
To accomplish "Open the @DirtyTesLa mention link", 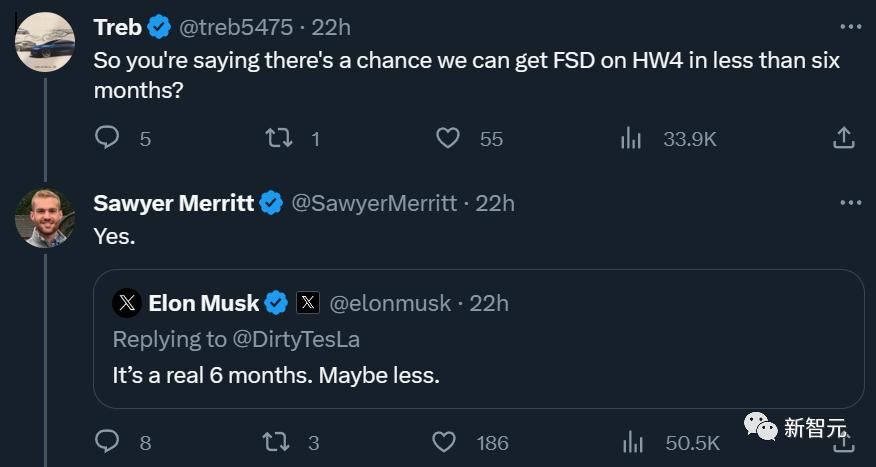I will point(296,339).
